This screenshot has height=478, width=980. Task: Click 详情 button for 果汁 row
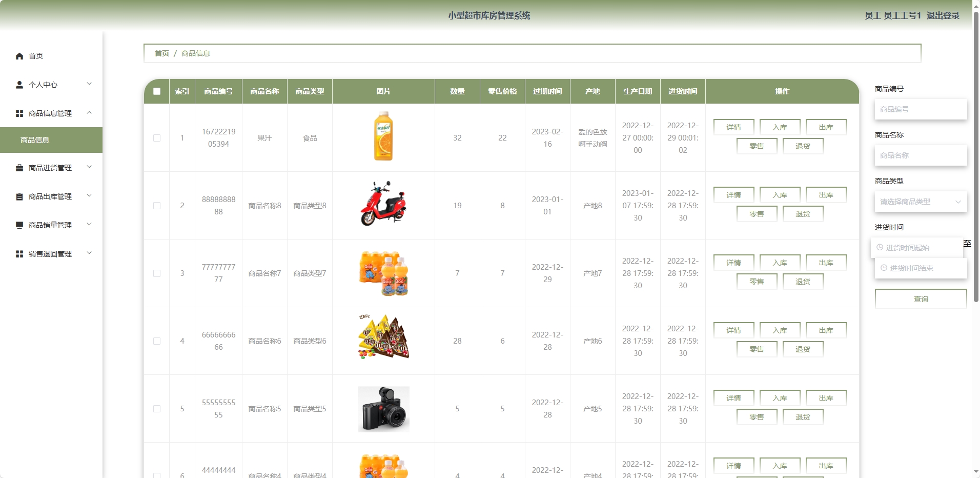(x=733, y=127)
